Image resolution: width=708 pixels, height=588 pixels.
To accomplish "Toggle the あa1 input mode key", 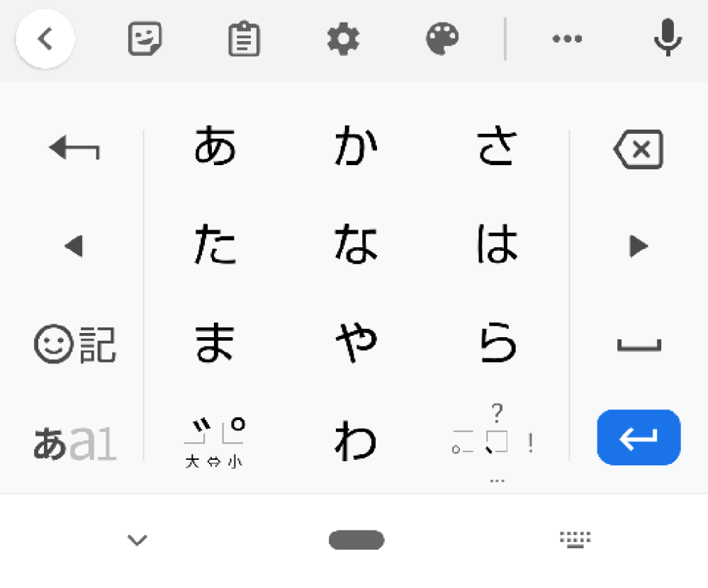I will point(74,444).
